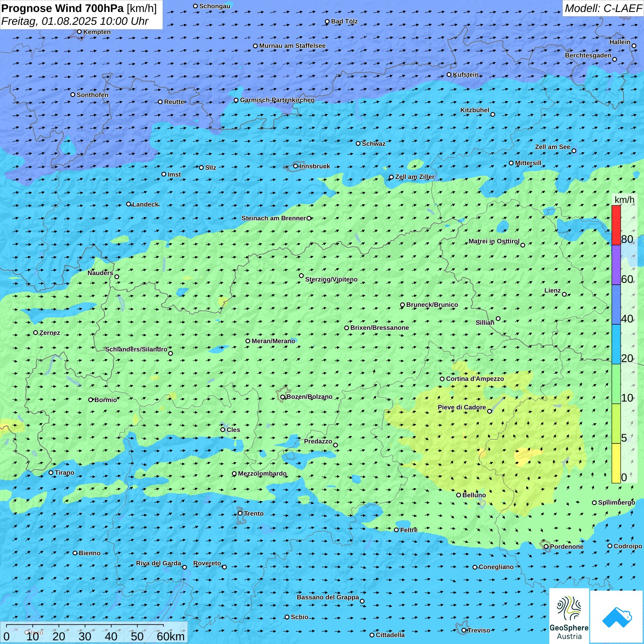Click the Trento city marker

click(240, 513)
